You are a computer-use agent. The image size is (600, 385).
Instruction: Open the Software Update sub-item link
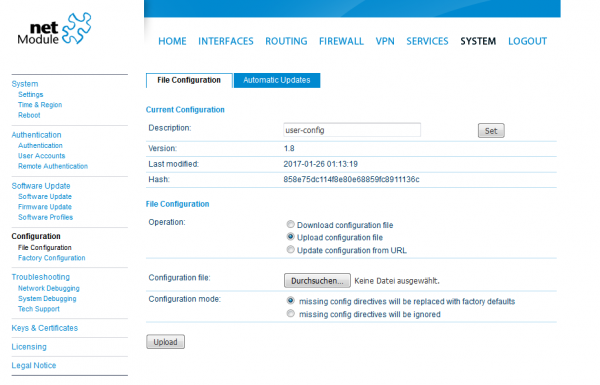[x=45, y=196]
